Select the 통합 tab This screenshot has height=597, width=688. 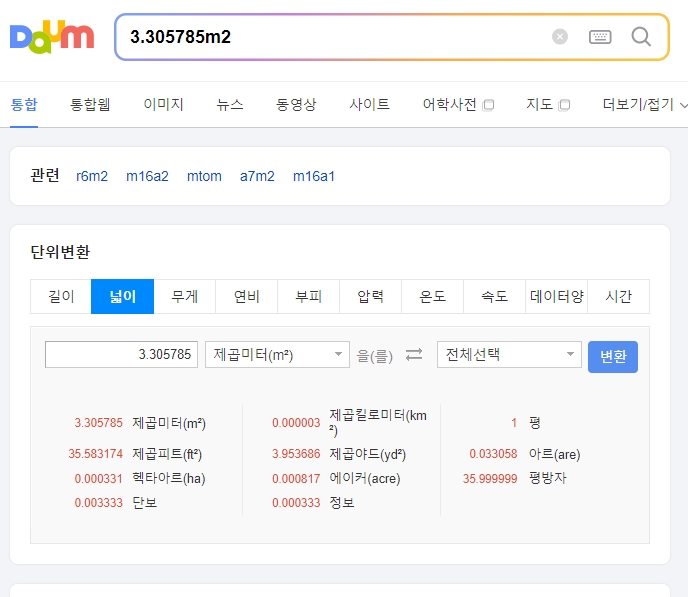click(x=24, y=104)
